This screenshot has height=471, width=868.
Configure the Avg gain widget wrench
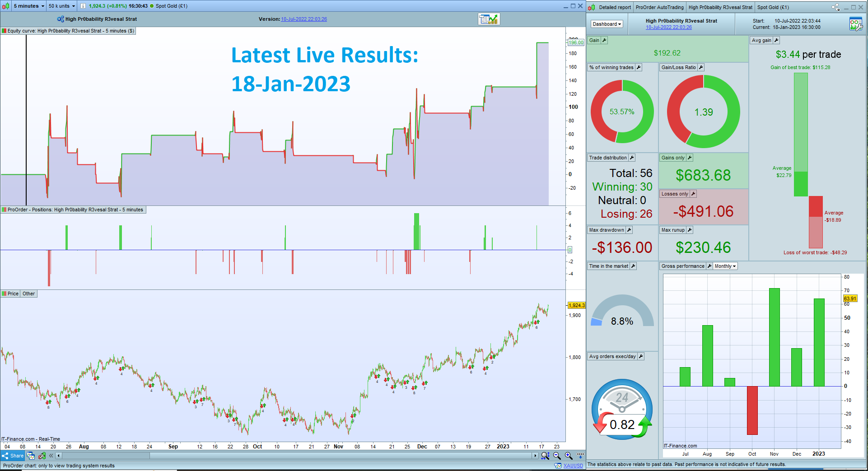[x=776, y=40]
